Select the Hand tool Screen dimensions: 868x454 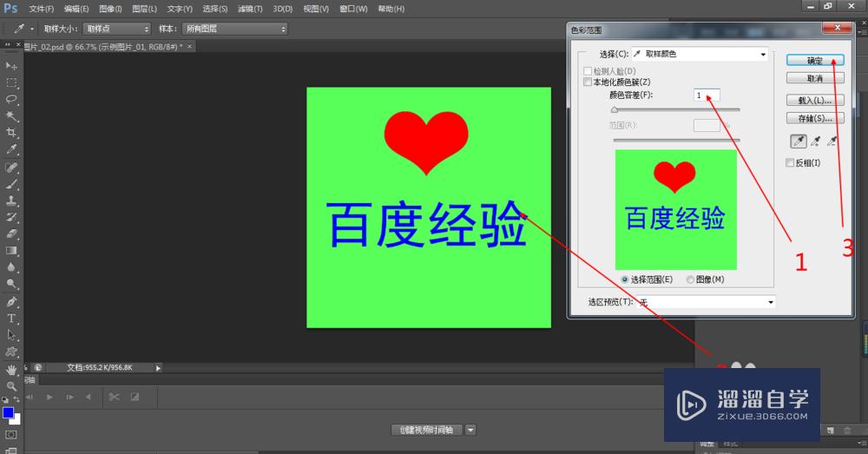click(11, 369)
